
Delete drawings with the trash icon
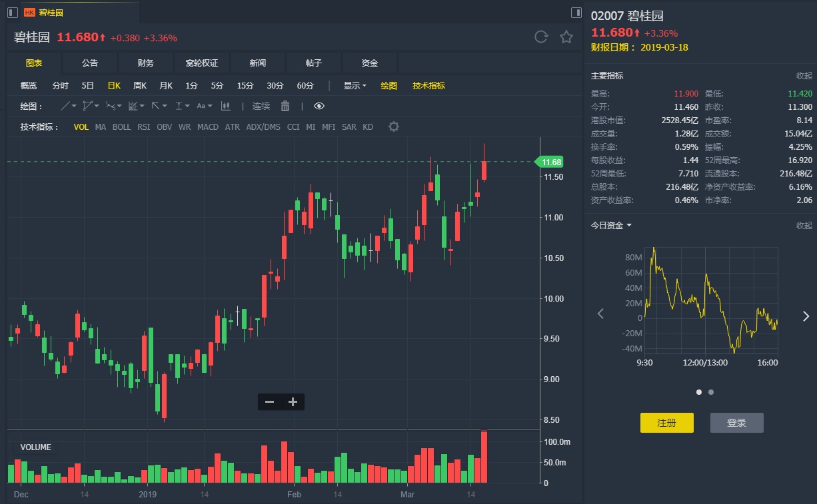click(x=285, y=106)
